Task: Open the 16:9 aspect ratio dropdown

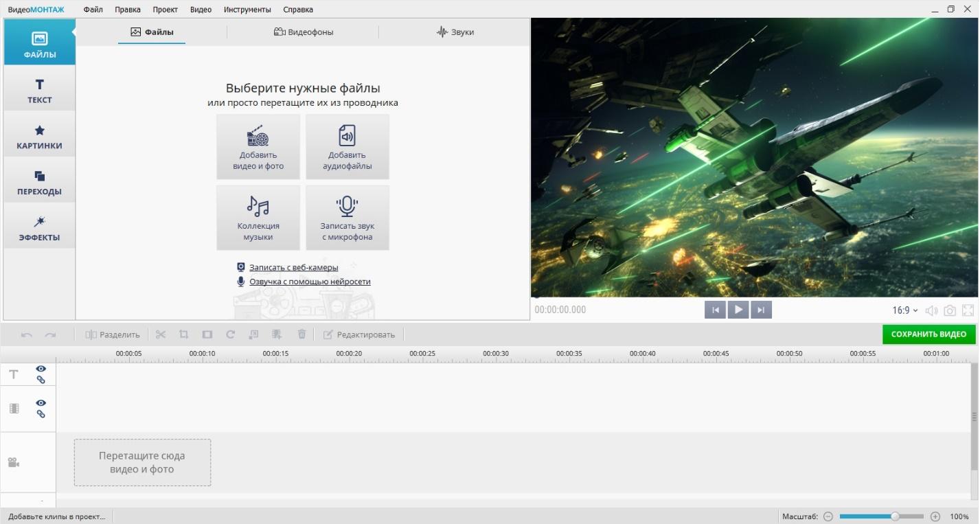Action: click(905, 310)
